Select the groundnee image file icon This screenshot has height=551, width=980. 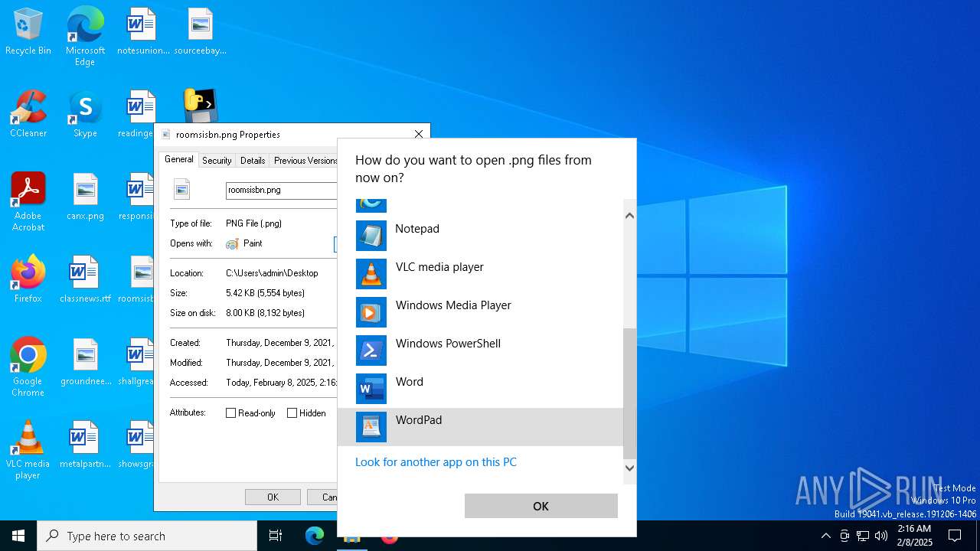point(85,362)
